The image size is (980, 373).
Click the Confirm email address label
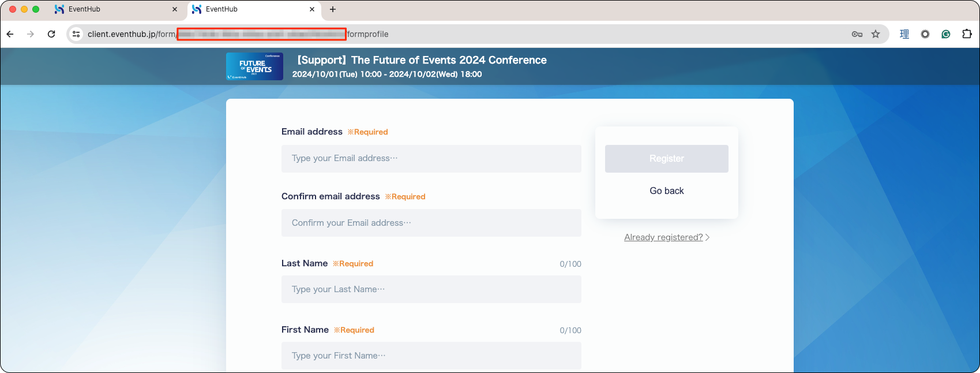click(331, 196)
